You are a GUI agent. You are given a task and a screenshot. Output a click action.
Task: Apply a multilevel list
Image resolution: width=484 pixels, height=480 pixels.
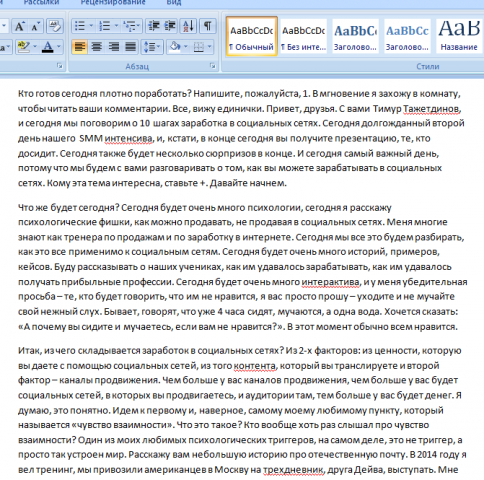129,26
